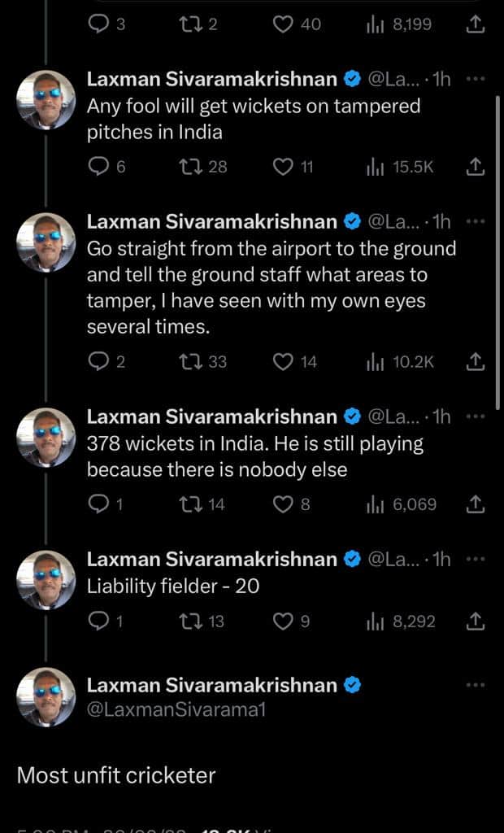Viewport: 504px width, 833px height.
Task: Open the "Most unfit cricketer" tweet text
Action: (x=116, y=774)
